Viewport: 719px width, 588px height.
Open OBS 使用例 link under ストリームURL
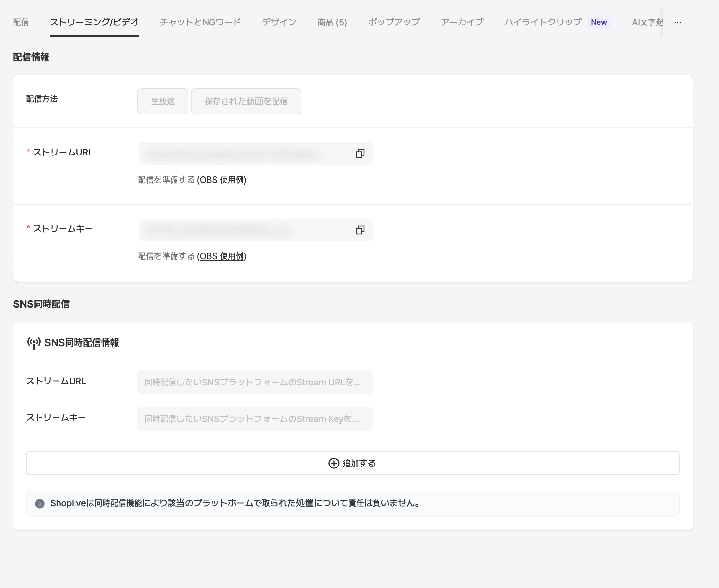(x=222, y=180)
